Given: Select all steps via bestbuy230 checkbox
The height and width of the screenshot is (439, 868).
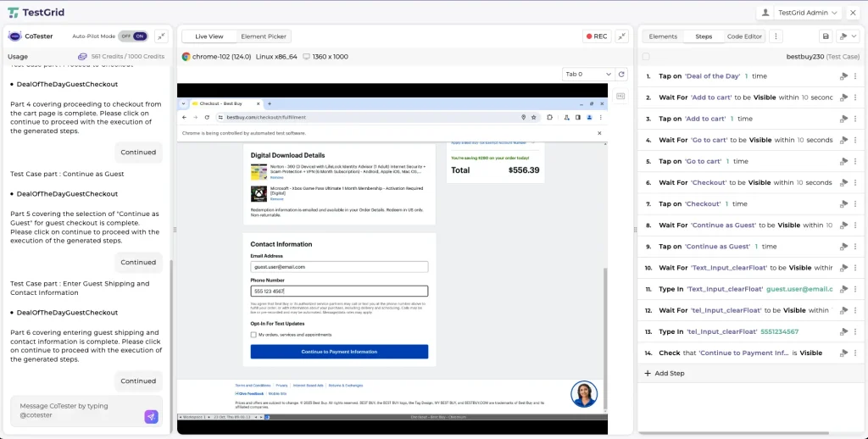Looking at the screenshot, I should [645, 57].
